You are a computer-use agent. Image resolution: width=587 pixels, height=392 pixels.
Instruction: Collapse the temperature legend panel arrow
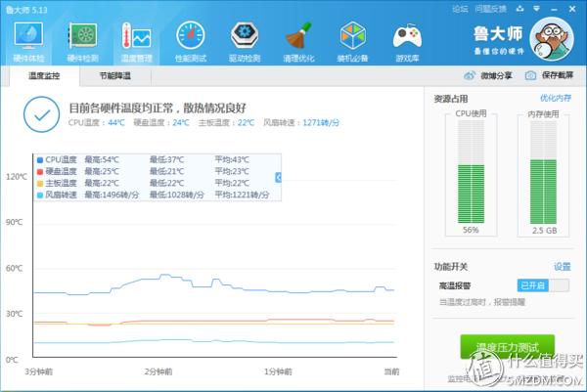[278, 177]
